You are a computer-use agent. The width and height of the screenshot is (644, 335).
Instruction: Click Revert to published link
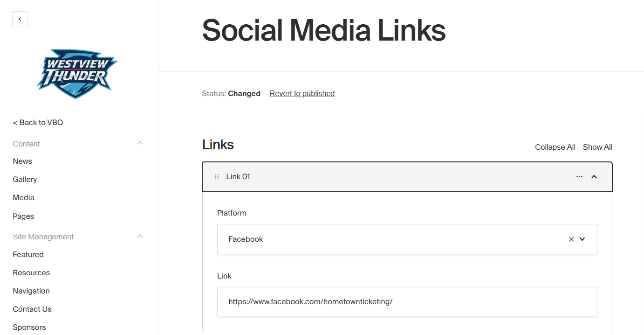[302, 94]
